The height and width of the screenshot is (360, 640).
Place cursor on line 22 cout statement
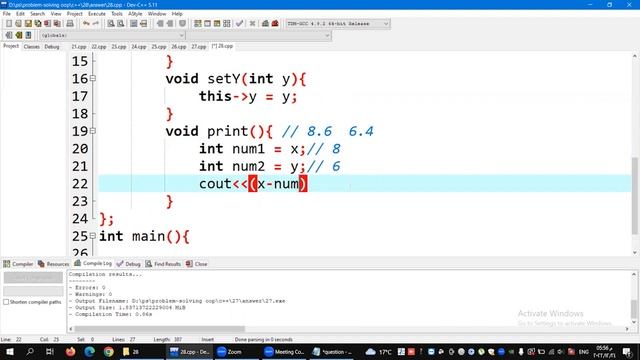(253, 184)
